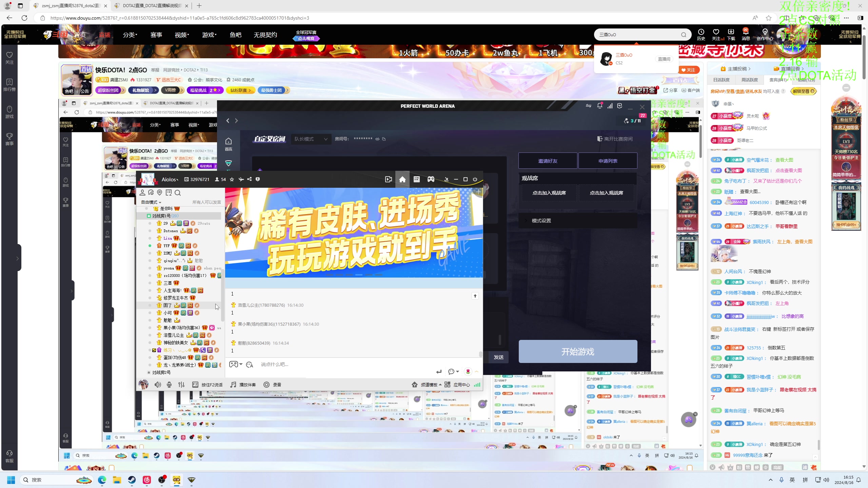Image resolution: width=868 pixels, height=488 pixels.
Task: Copy the room number in custom room
Action: coord(384,139)
